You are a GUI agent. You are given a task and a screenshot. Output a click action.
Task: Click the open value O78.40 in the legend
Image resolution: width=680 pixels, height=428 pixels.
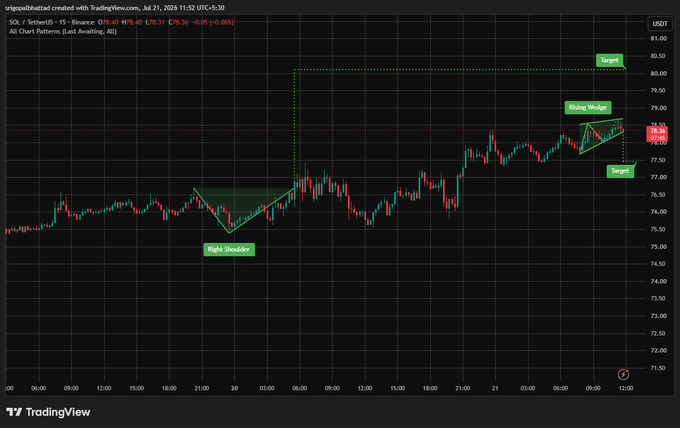pos(108,22)
